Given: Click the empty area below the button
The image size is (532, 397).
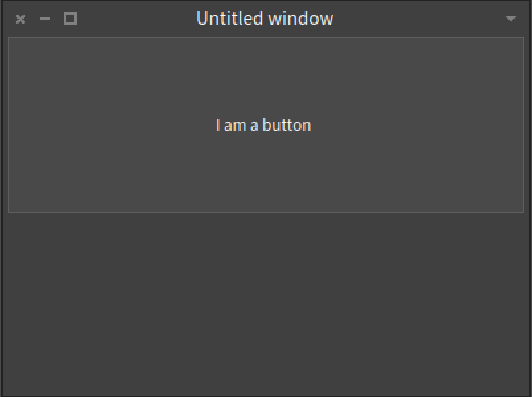Looking at the screenshot, I should (x=265, y=304).
